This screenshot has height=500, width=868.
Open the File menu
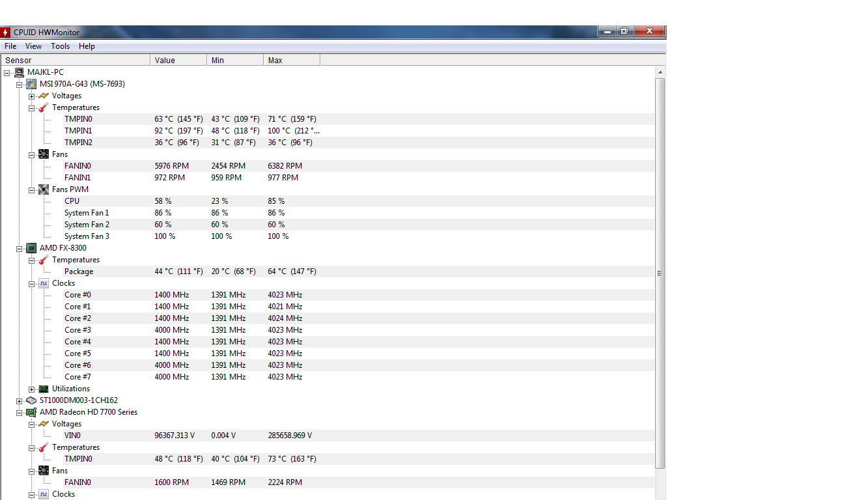[10, 46]
